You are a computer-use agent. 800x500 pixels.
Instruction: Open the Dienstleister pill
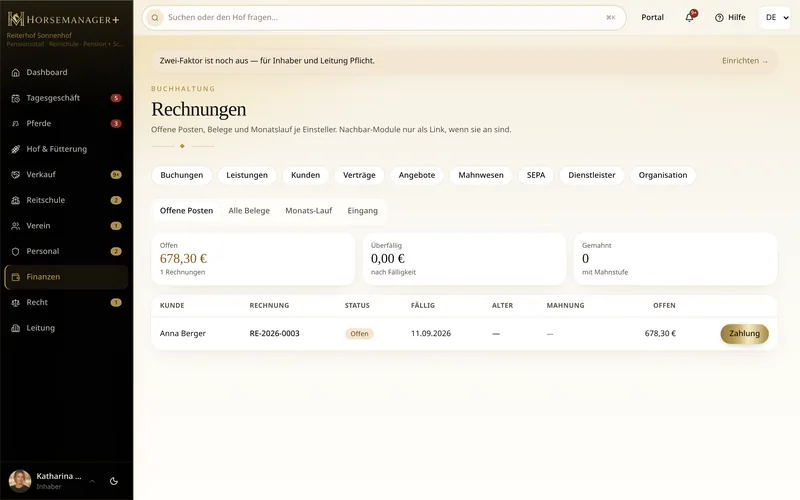(x=592, y=175)
